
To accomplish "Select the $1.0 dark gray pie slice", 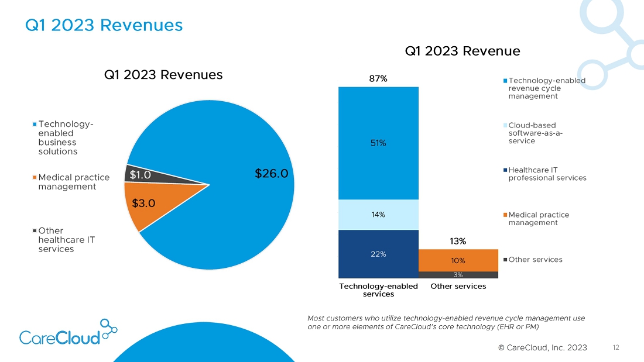I will tap(141, 174).
